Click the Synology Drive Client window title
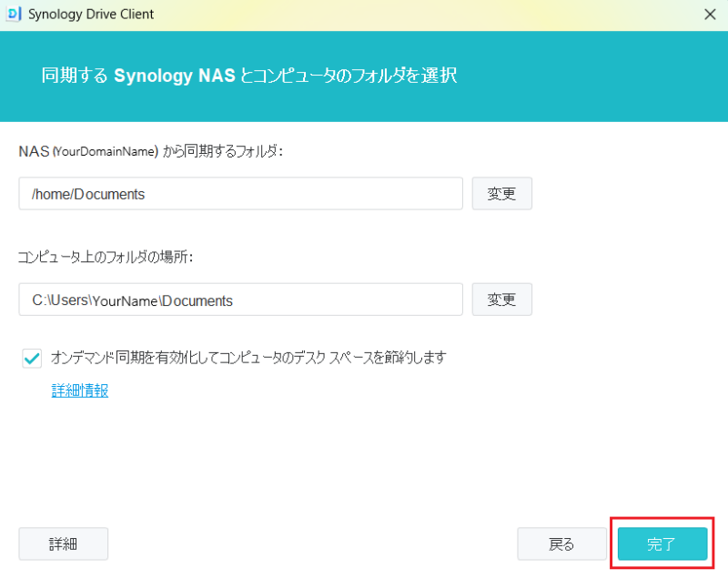Screen dimensions: 728x579 coord(91,15)
